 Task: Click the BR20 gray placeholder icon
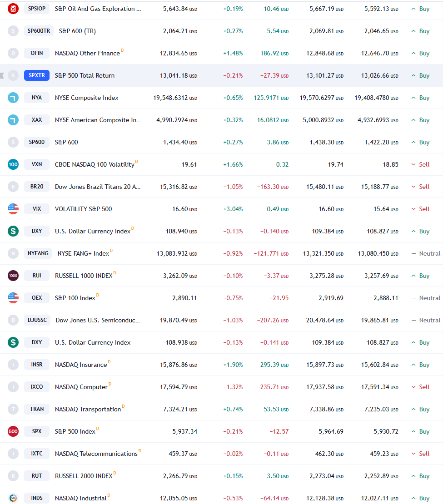pos(13,187)
